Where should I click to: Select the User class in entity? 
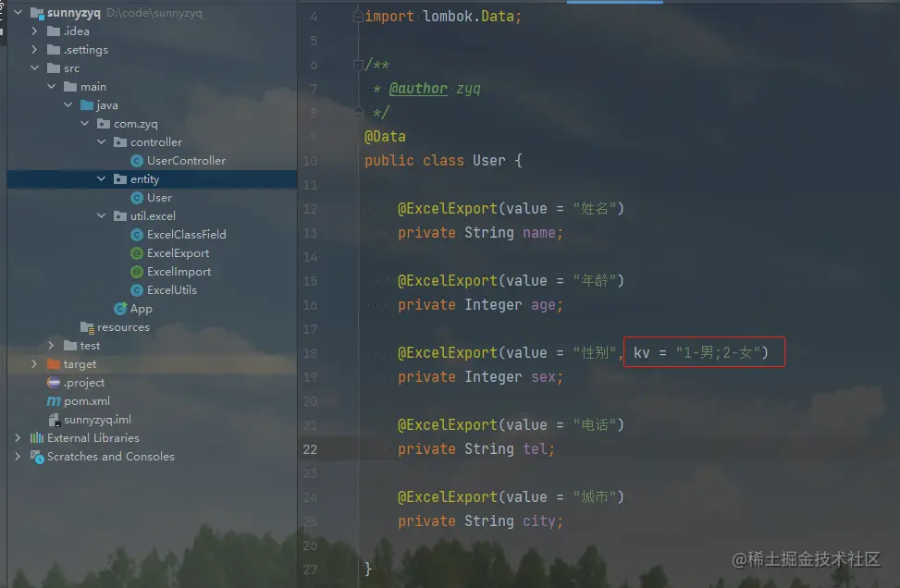[x=159, y=197]
